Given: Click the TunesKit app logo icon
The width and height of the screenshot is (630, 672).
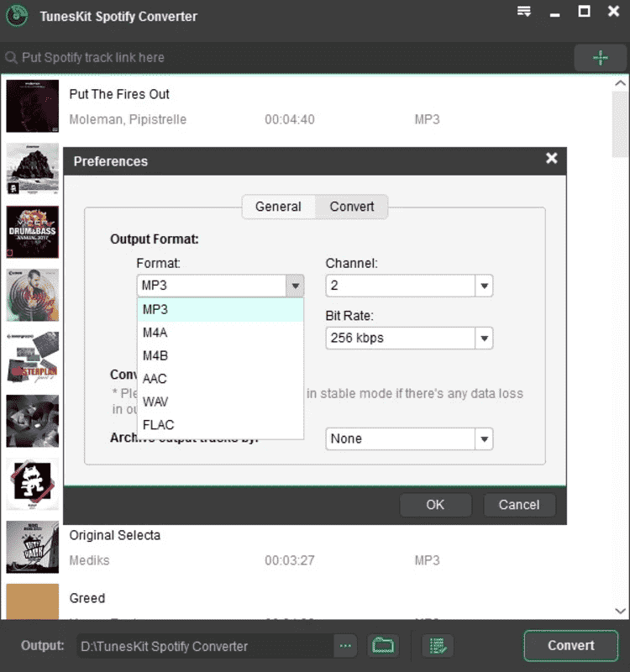Looking at the screenshot, I should (x=17, y=16).
